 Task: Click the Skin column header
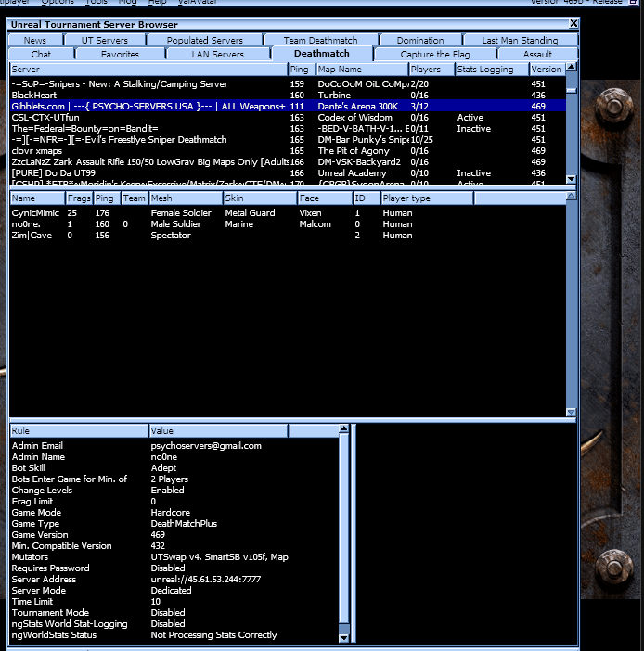[260, 198]
